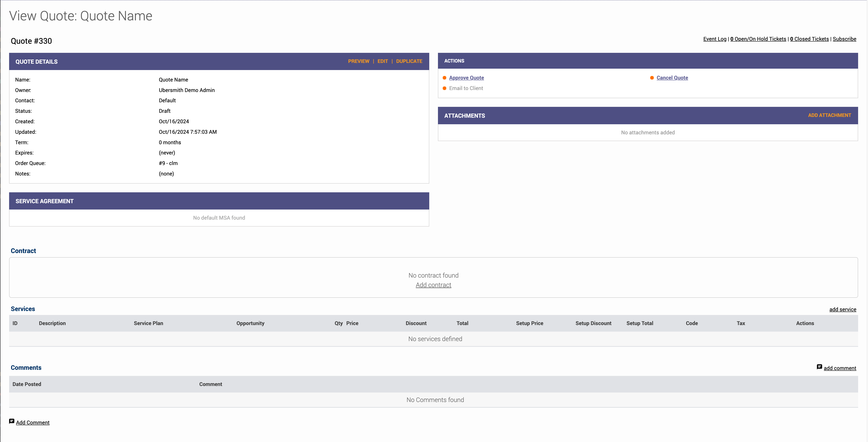
Task: Edit the quote details
Action: coord(382,61)
